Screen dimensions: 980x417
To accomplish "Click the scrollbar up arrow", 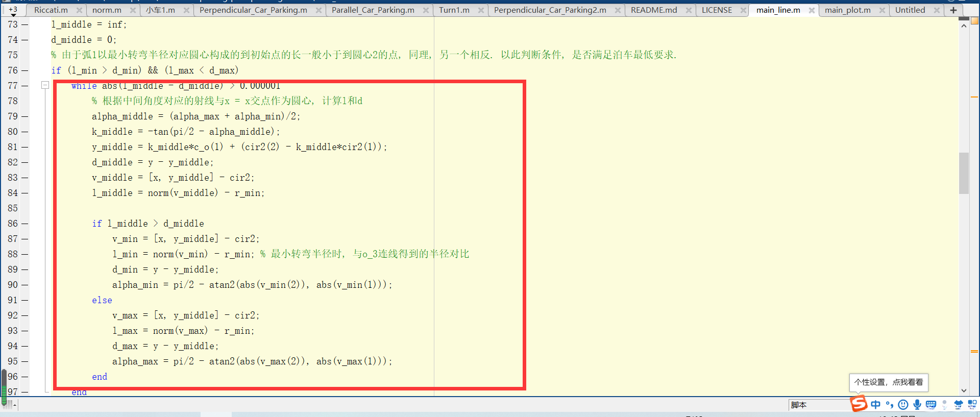I will click(964, 26).
